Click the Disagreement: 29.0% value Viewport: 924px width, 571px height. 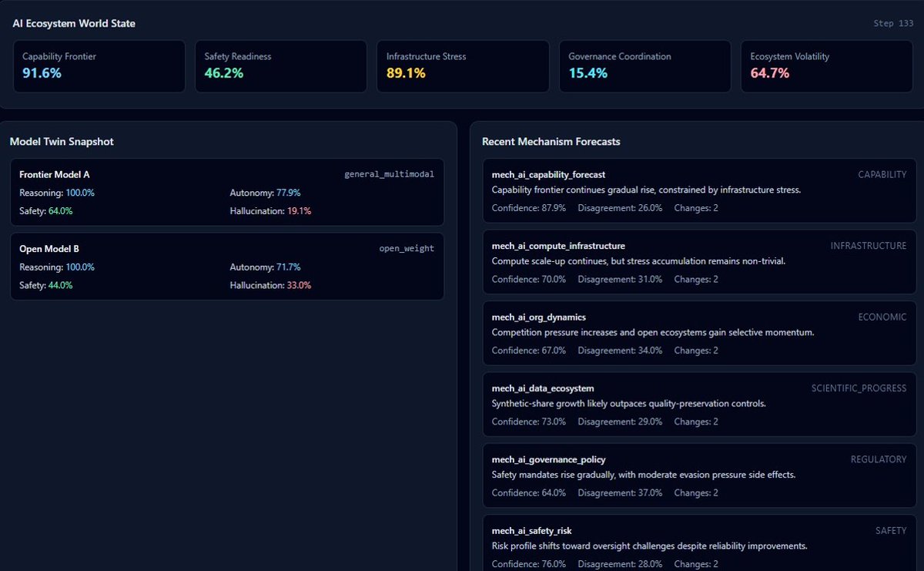[x=620, y=422]
